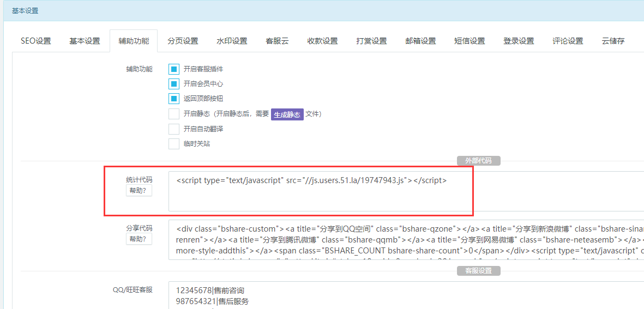644x309 pixels.
Task: Select the 邮箱设置 tab
Action: click(x=420, y=41)
